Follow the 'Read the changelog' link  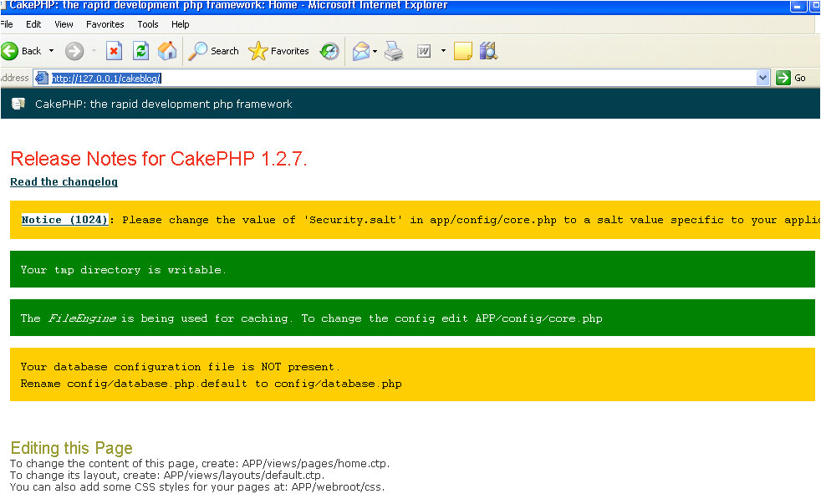coord(64,181)
